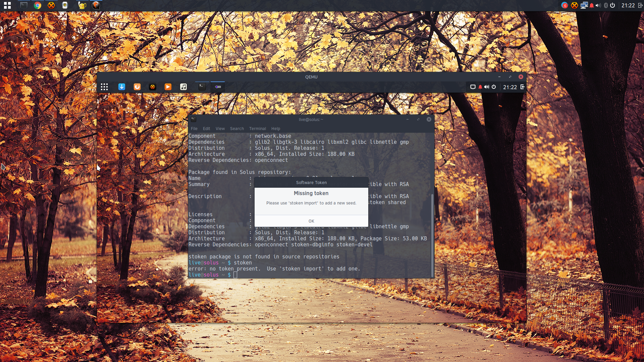Open the terminal View menu
The image size is (644, 362).
[220, 129]
